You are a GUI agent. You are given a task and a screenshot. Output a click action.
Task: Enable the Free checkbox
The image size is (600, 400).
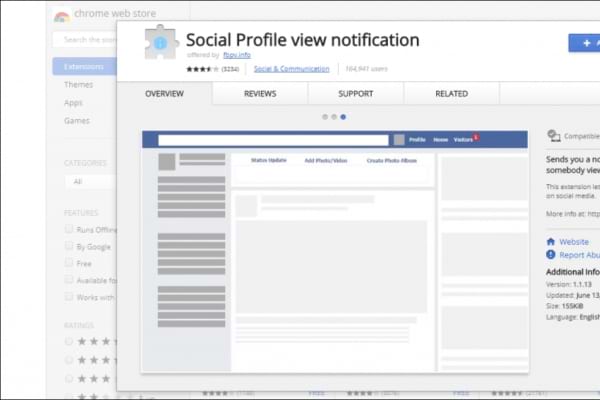tap(69, 263)
